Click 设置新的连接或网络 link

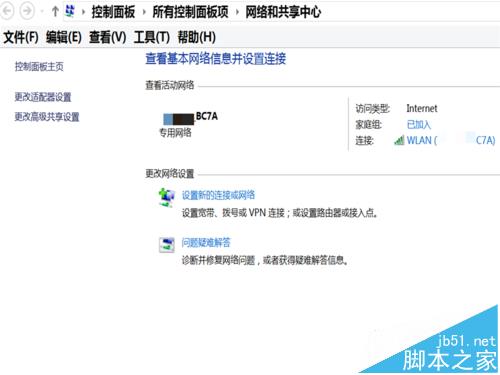tap(218, 195)
